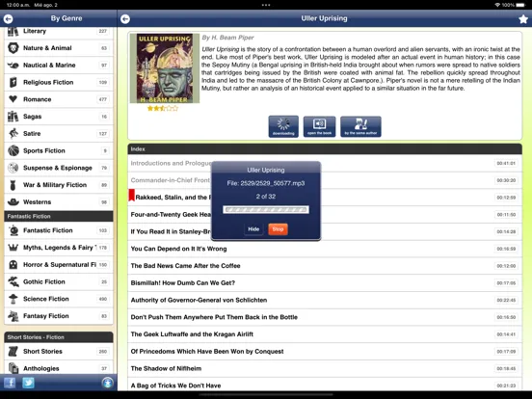Select the Anthologies icon
532x399 pixels.
coord(13,368)
